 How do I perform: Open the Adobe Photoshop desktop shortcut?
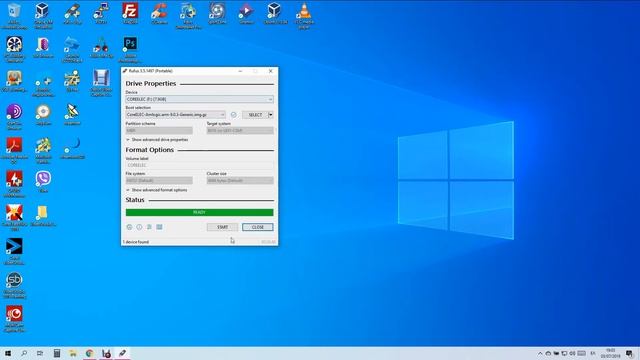click(x=130, y=49)
